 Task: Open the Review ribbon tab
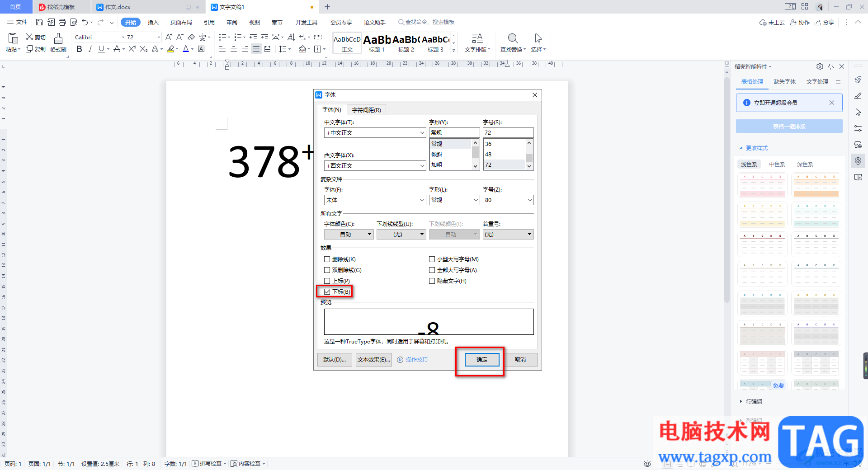[232, 22]
